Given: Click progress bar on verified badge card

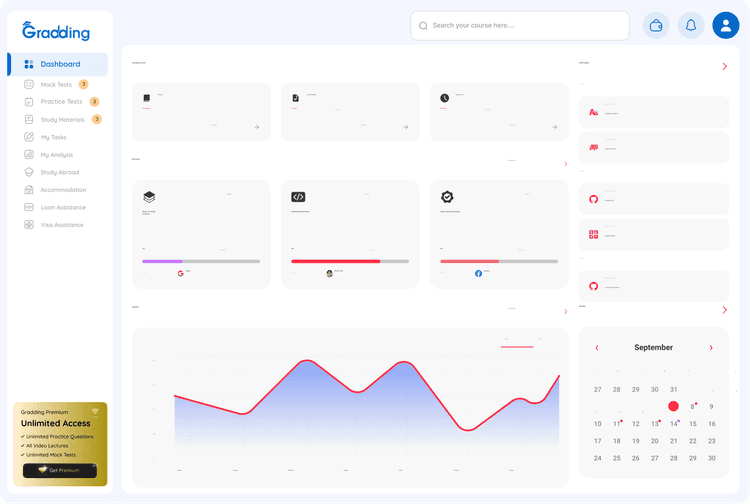Looking at the screenshot, I should point(499,261).
